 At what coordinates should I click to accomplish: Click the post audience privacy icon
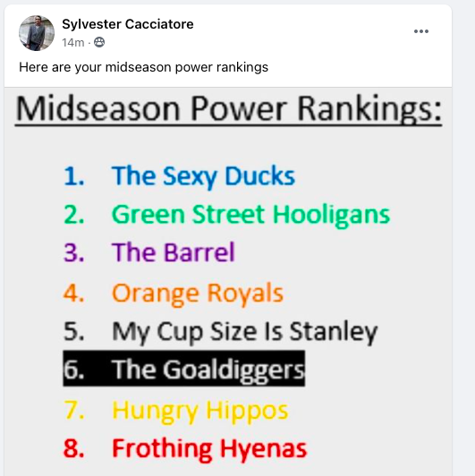coord(99,42)
